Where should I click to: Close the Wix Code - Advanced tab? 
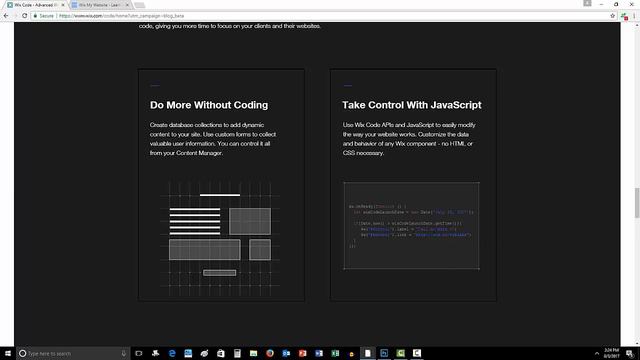(x=63, y=5)
